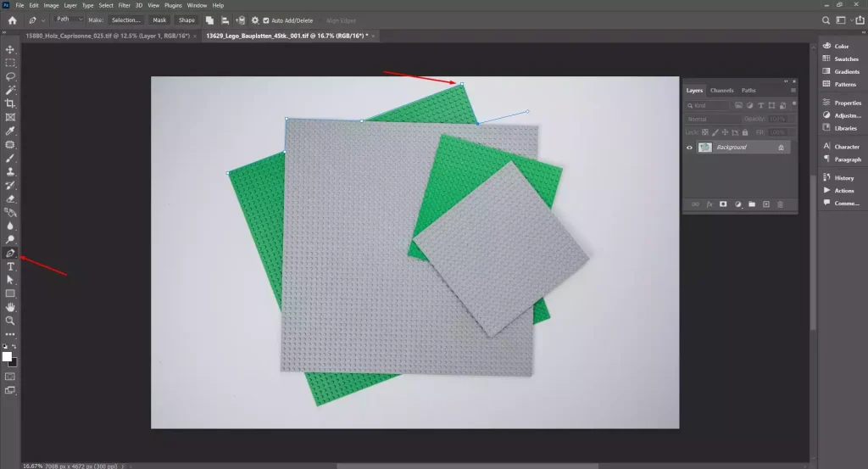Open the Normal blend mode dropdown
868x469 pixels.
[x=712, y=119]
